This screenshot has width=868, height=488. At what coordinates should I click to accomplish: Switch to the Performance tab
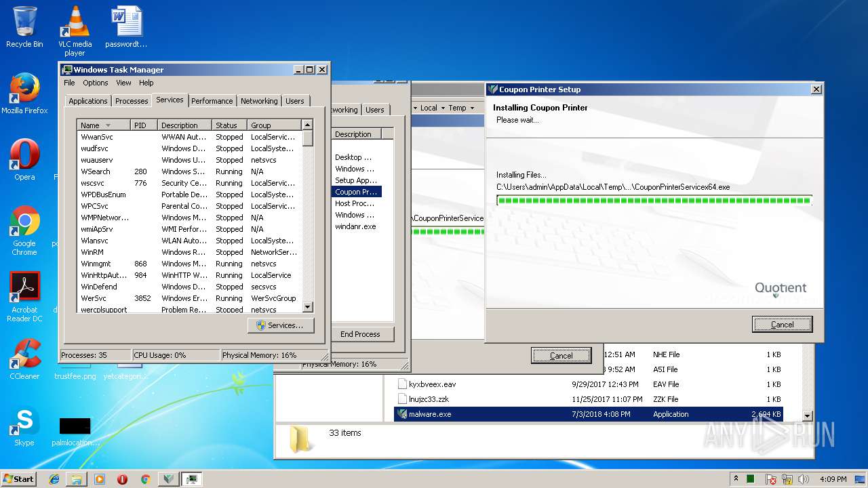(x=212, y=101)
